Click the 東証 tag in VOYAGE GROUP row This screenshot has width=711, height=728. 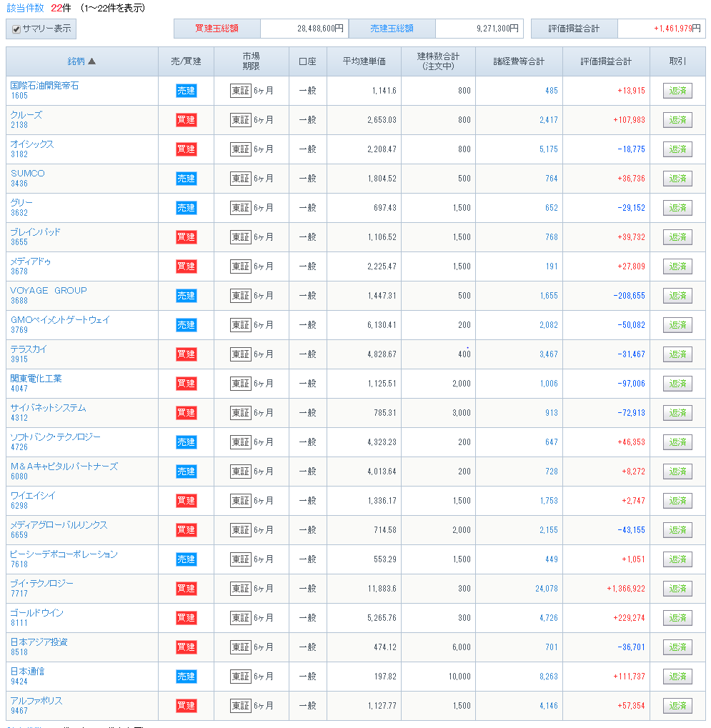241,295
